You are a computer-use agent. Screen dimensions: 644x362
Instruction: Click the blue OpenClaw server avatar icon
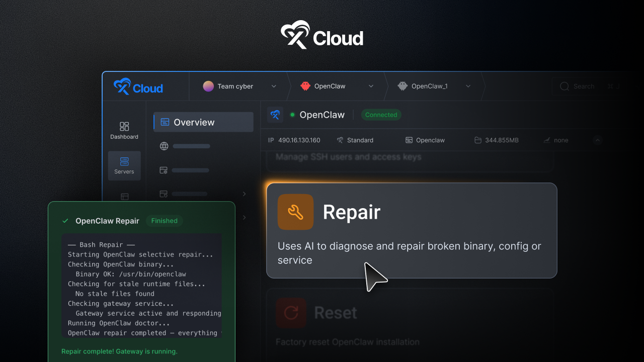275,115
